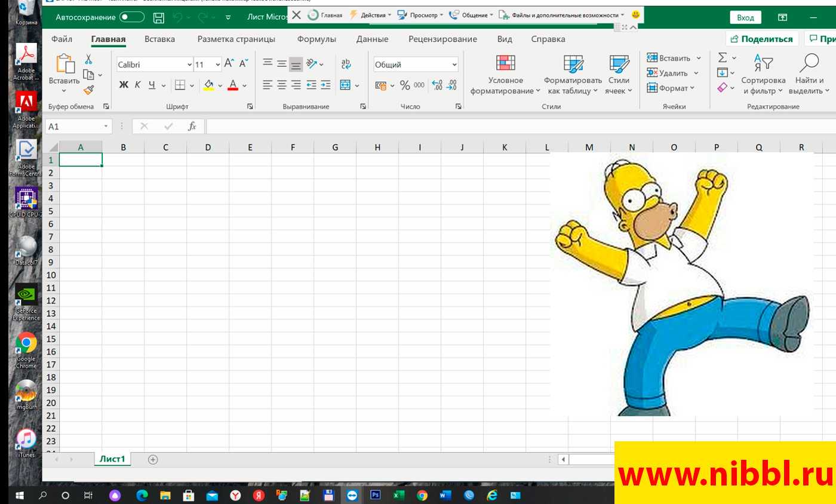Click the Save floppy disk icon
This screenshot has height=504, width=836.
tap(159, 17)
